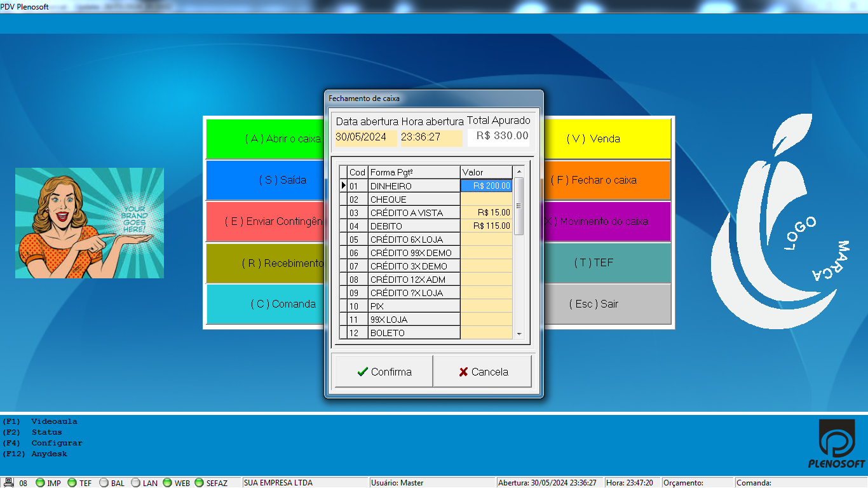This screenshot has width=868, height=488.
Task: Select the CRÉDITO A VISTA row
Action: tap(426, 213)
